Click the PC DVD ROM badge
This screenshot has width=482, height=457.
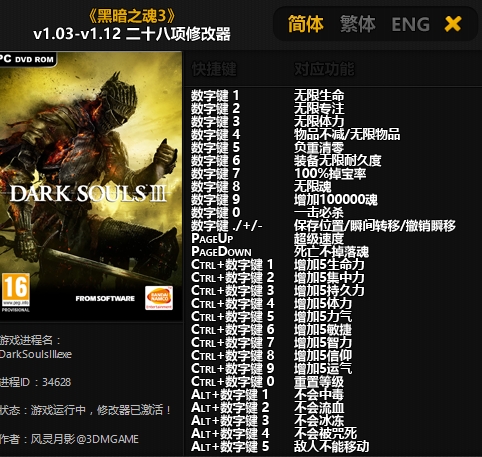pyautogui.click(x=27, y=59)
